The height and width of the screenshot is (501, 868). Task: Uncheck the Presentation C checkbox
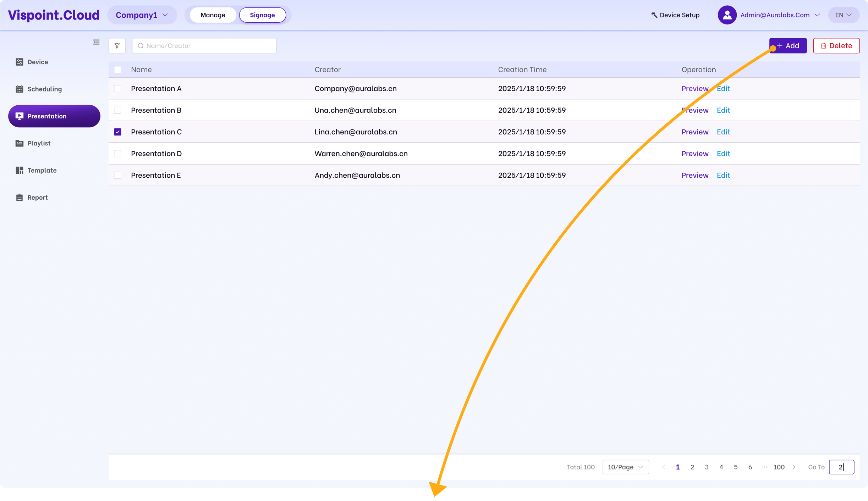point(117,132)
